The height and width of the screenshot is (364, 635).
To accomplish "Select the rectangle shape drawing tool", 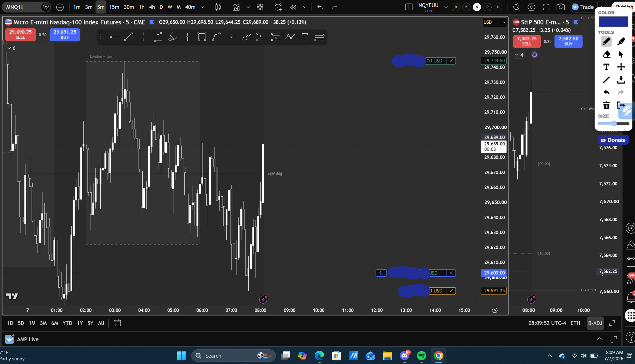I will (x=202, y=37).
